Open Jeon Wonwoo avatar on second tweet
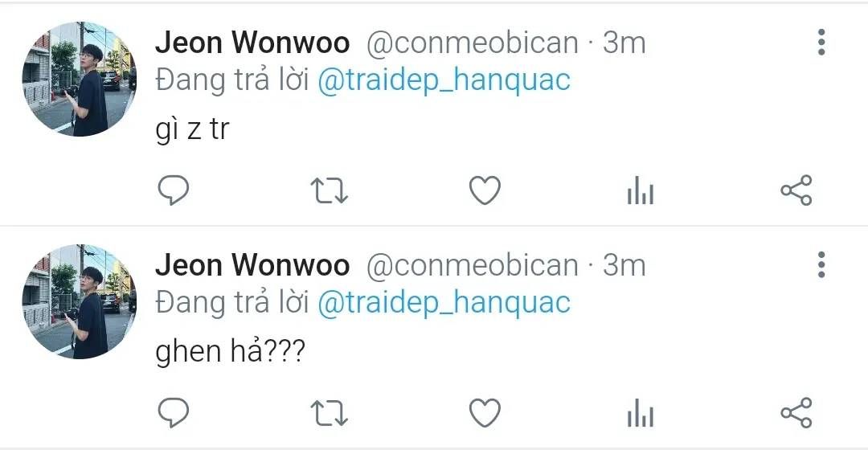 (79, 301)
